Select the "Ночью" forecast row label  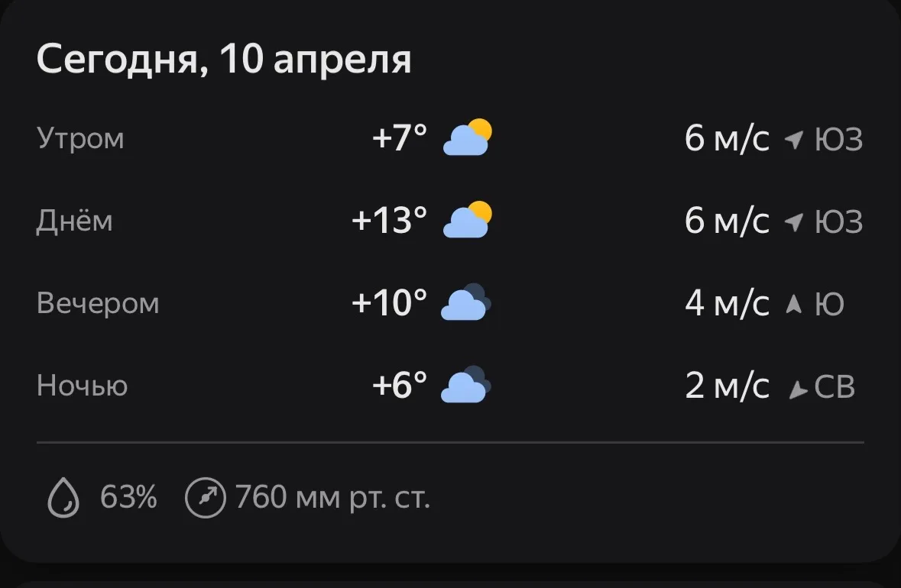[x=83, y=386]
